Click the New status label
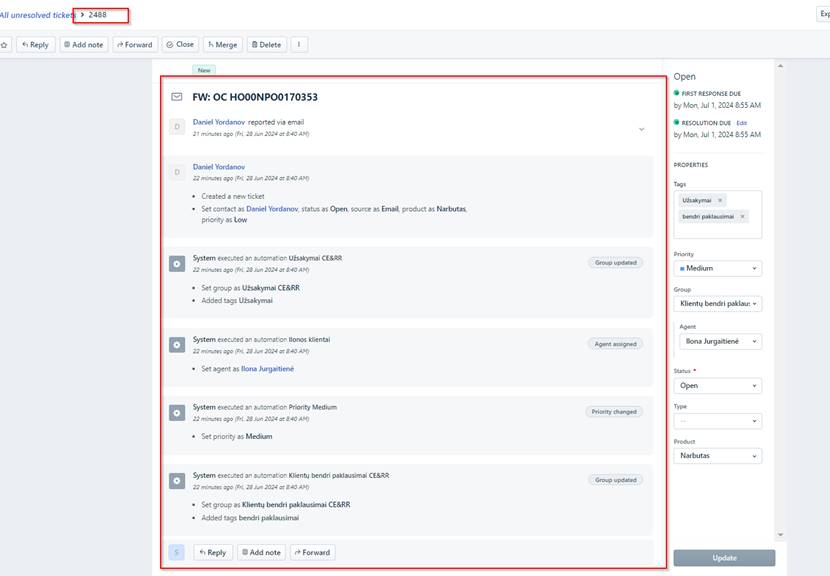Image resolution: width=830 pixels, height=576 pixels. pyautogui.click(x=204, y=70)
